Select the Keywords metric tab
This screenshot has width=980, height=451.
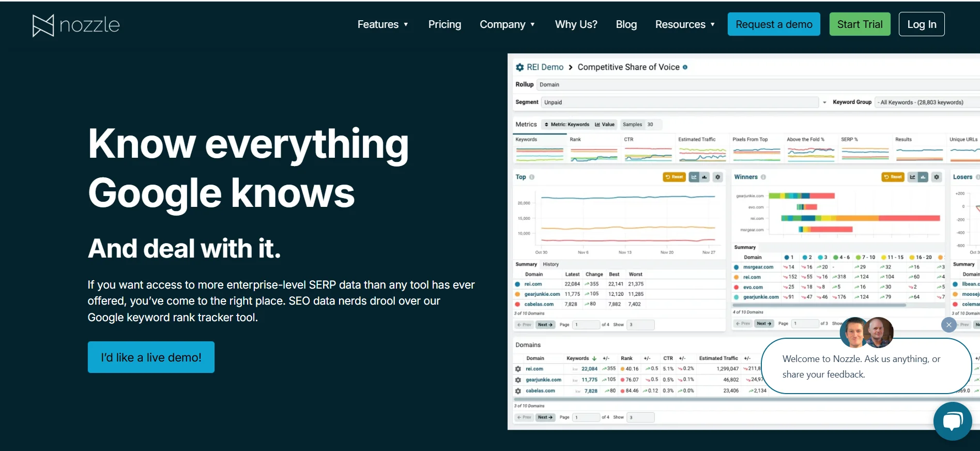point(540,148)
